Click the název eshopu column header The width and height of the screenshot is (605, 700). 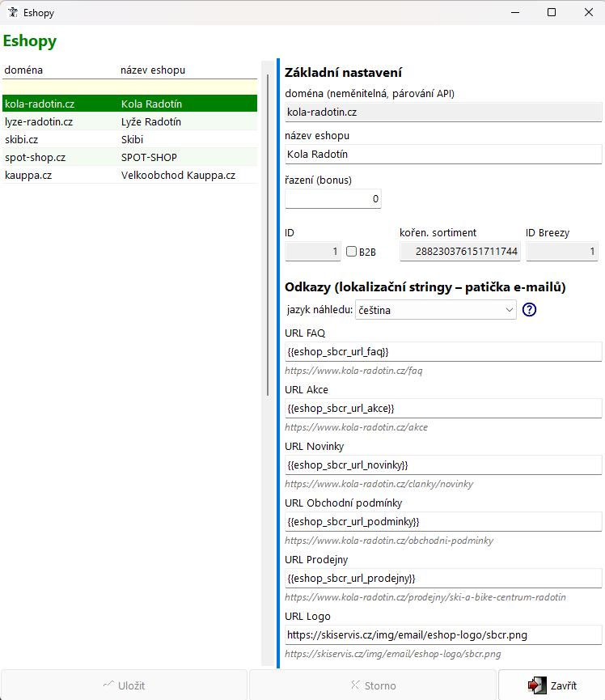153,70
